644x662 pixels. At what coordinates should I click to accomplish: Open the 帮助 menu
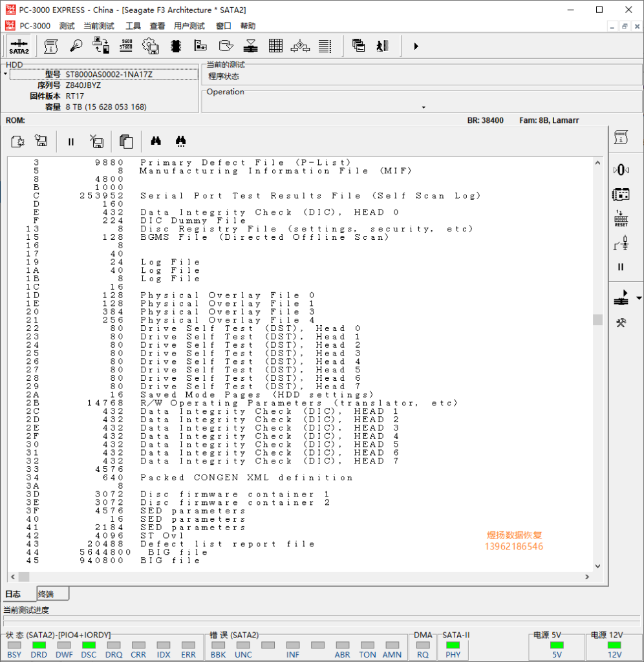(x=248, y=26)
